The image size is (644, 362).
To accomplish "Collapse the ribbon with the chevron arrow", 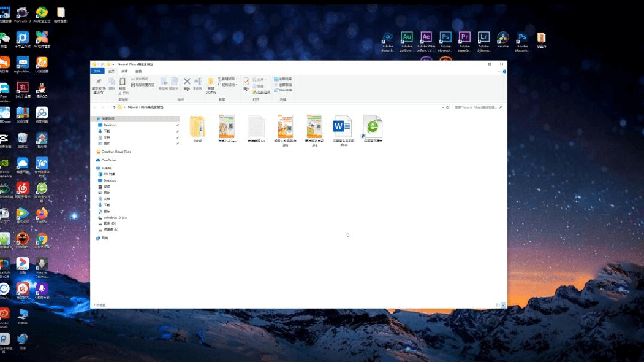I will click(498, 71).
